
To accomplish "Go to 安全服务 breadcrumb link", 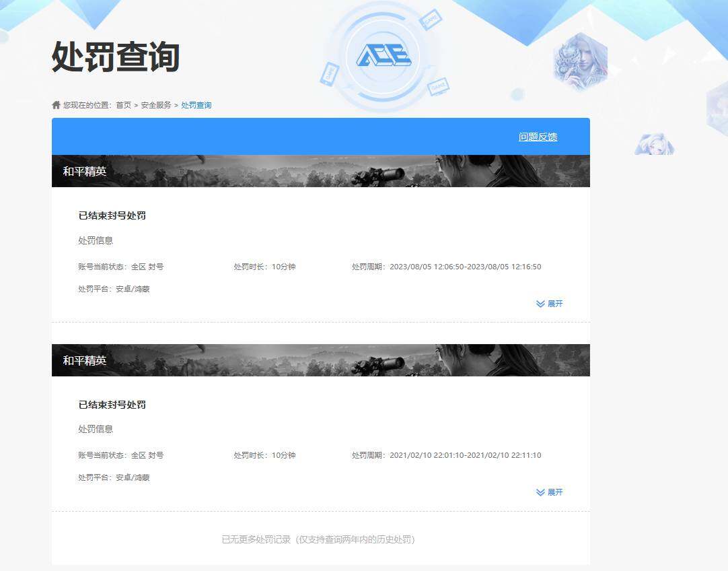I will (x=156, y=105).
